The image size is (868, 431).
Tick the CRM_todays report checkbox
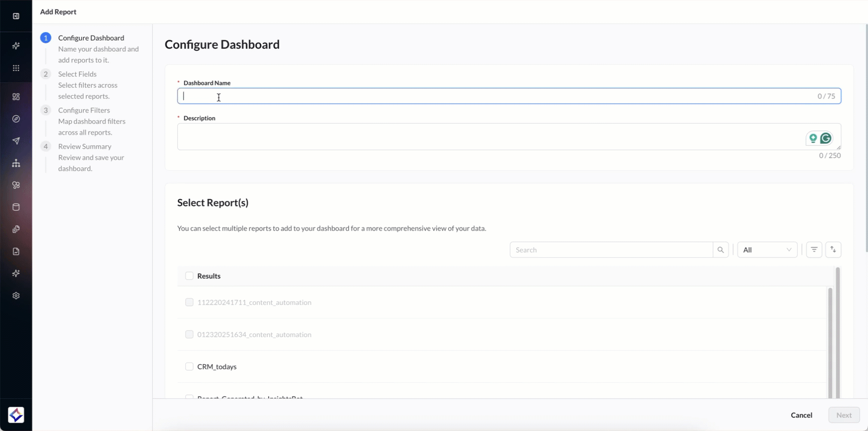pos(189,367)
